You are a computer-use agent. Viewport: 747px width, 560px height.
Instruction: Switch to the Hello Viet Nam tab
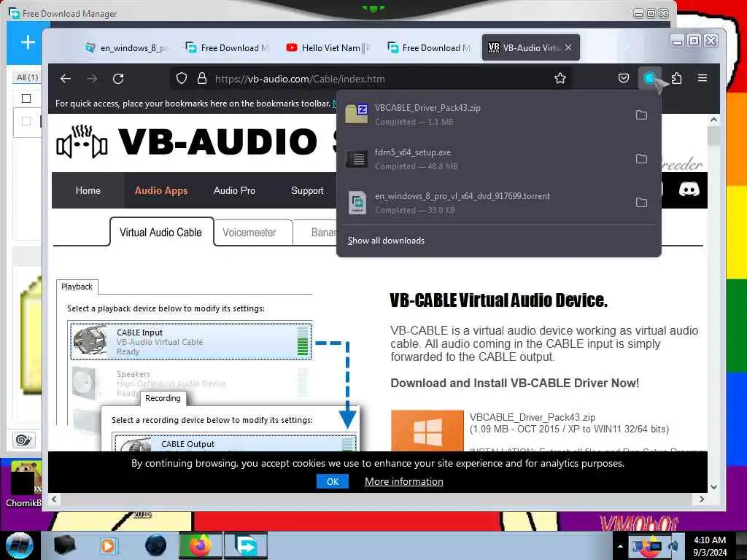tap(328, 47)
